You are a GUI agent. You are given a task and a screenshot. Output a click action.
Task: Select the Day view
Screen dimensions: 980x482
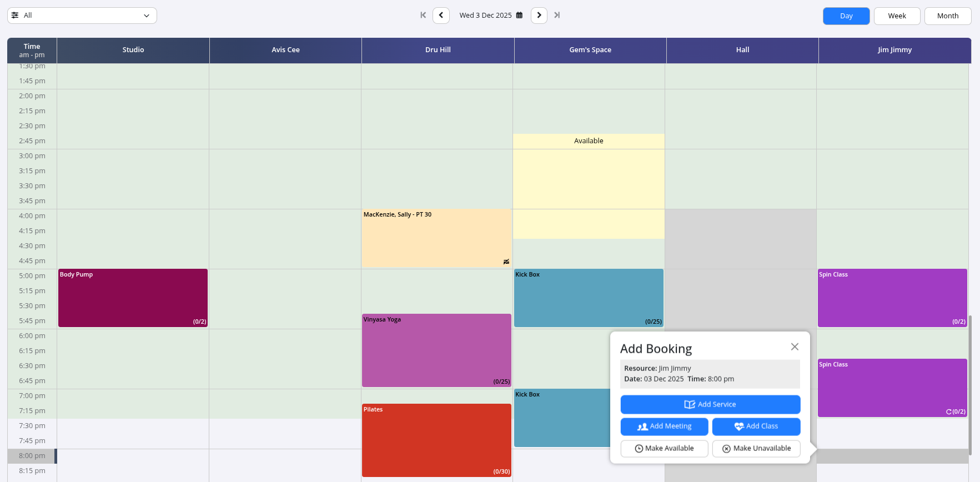(846, 16)
